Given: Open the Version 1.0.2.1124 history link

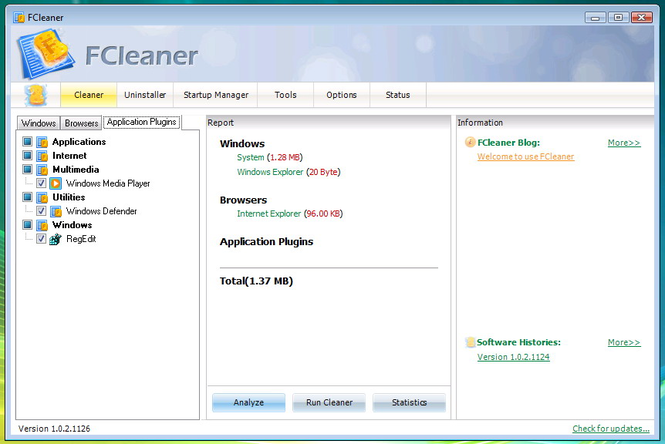Looking at the screenshot, I should tap(513, 357).
